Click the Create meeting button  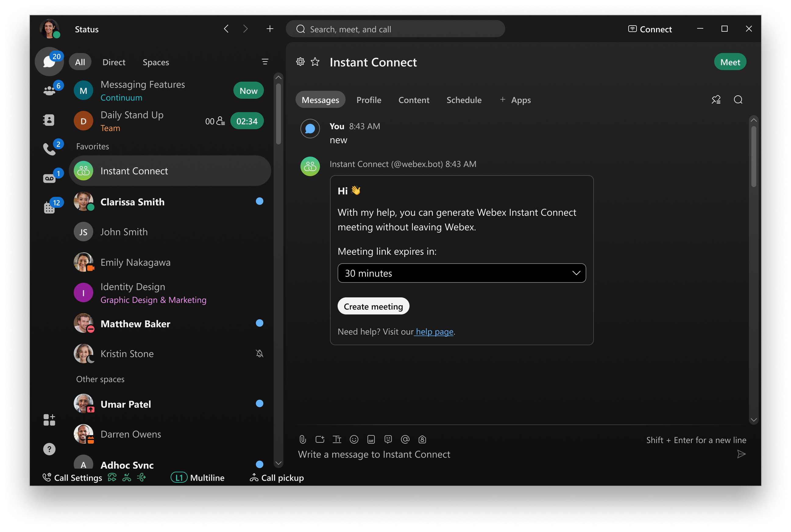[373, 306]
